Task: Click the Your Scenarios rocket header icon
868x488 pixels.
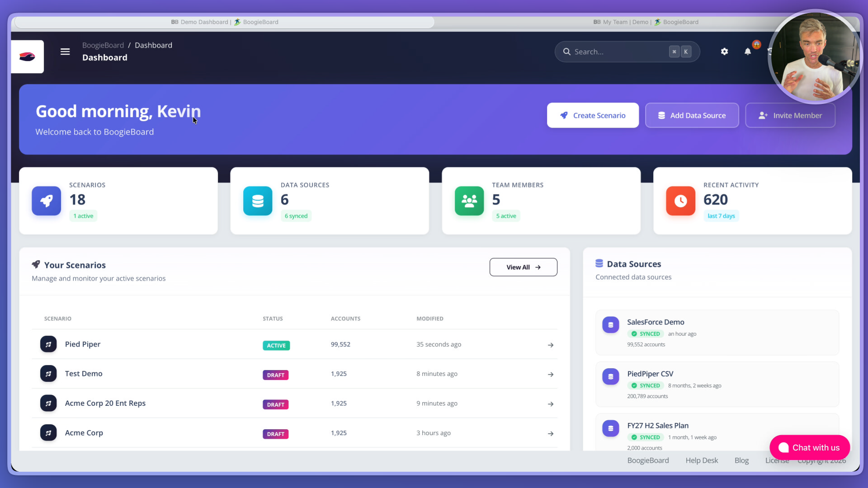Action: tap(36, 264)
